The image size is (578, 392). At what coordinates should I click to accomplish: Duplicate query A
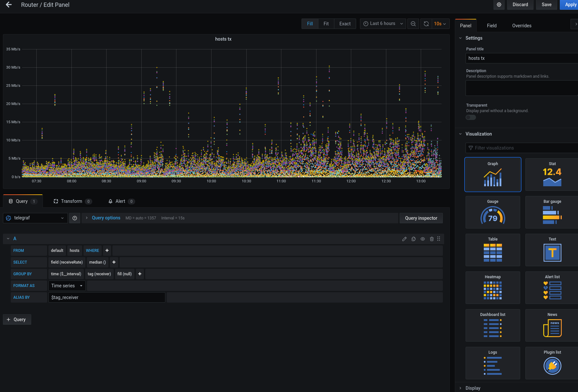pyautogui.click(x=413, y=239)
